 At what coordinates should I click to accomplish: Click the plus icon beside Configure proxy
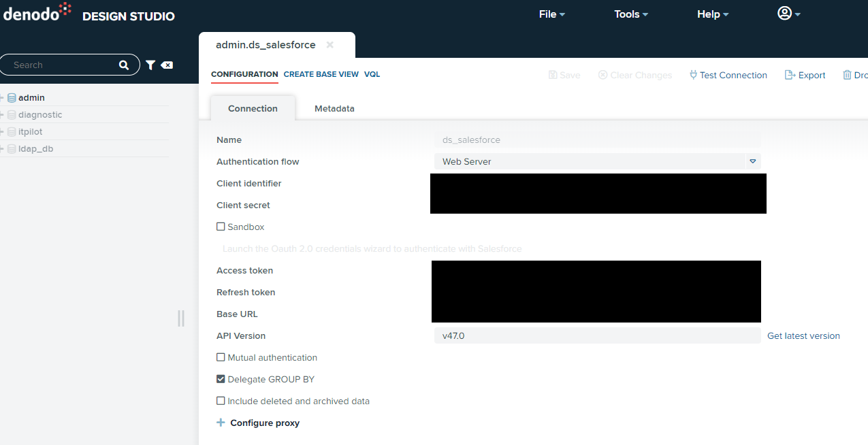[221, 423]
